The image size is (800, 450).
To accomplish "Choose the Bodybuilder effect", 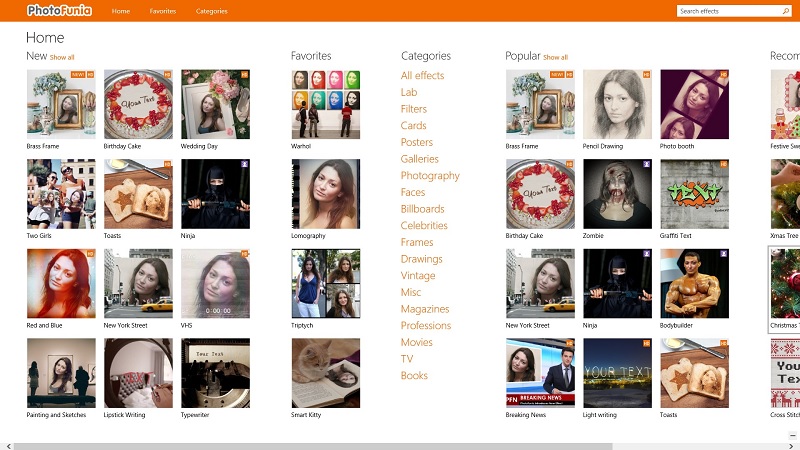I will pos(694,284).
